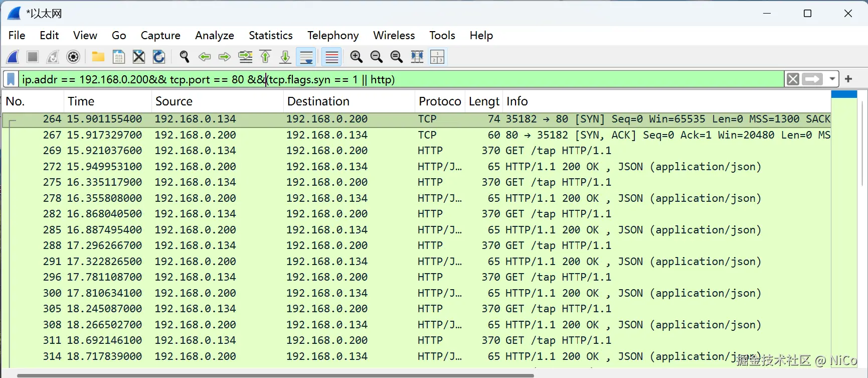Jump to the first packet
The height and width of the screenshot is (378, 868).
tap(265, 57)
